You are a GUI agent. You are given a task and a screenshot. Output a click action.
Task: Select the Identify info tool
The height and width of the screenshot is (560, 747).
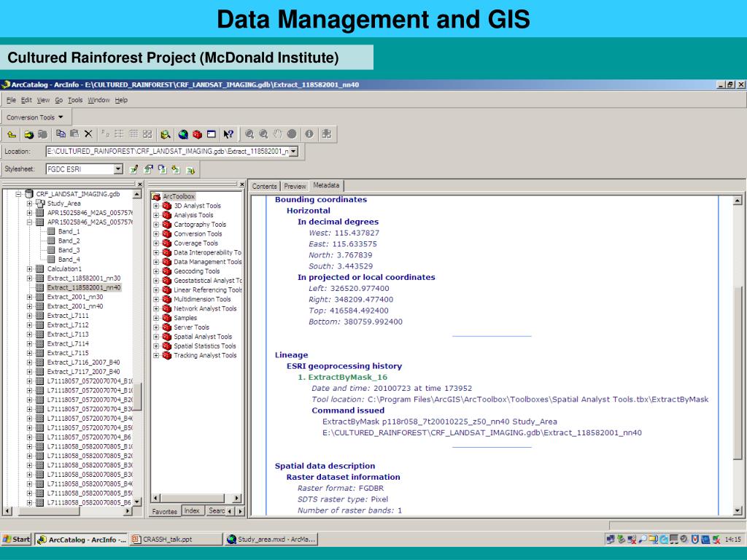[309, 134]
